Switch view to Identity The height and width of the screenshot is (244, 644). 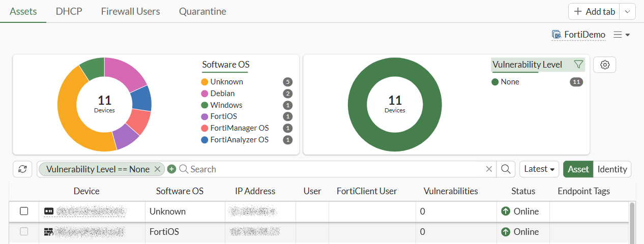(612, 169)
